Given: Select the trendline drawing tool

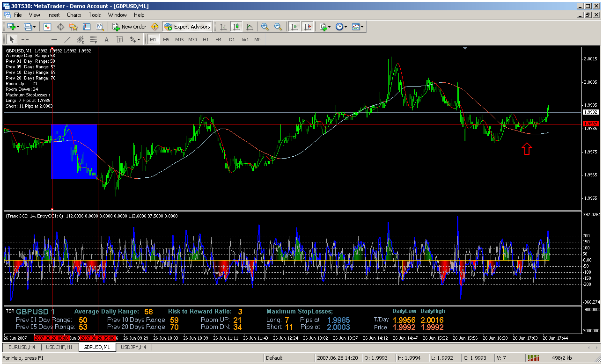Looking at the screenshot, I should pyautogui.click(x=67, y=40).
